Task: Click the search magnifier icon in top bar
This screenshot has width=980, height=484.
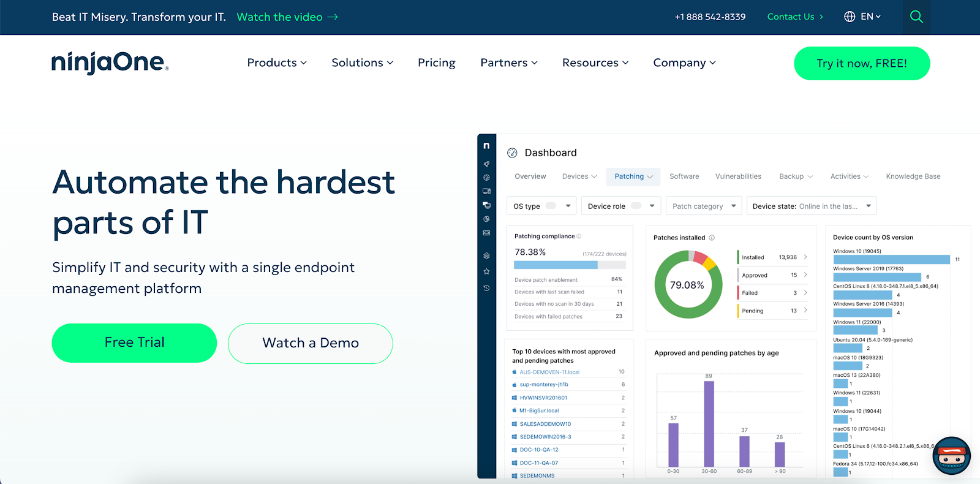Action: (916, 17)
